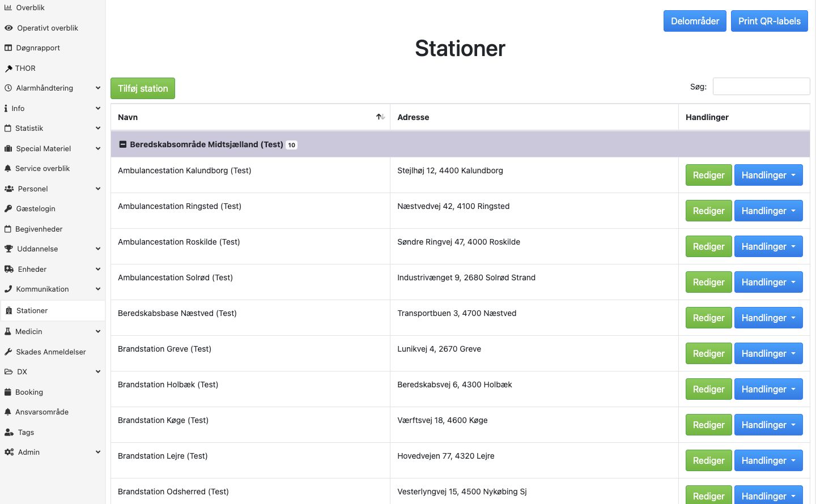Click the Døgnrapport columns icon

8,48
